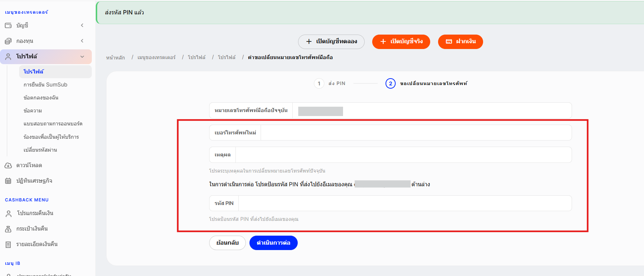Expand the กองทุน menu chevron
644x276 pixels.
click(82, 41)
